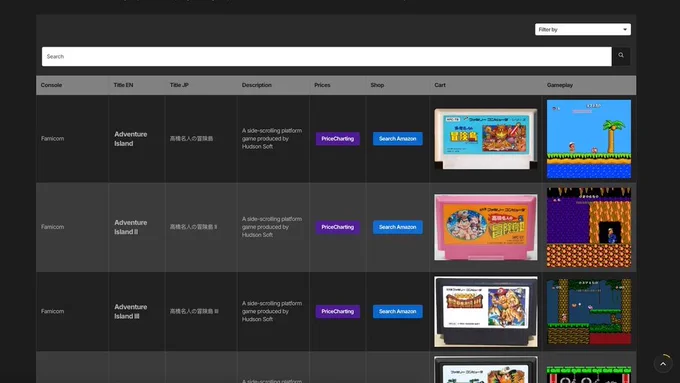Search Amazon for Adventure Island III
Image resolution: width=680 pixels, height=383 pixels.
pos(398,311)
